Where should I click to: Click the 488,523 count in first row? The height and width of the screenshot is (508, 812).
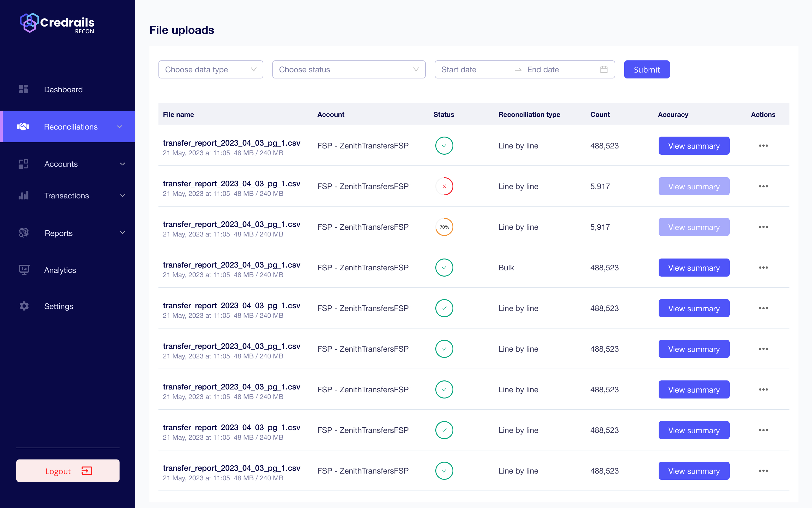604,146
